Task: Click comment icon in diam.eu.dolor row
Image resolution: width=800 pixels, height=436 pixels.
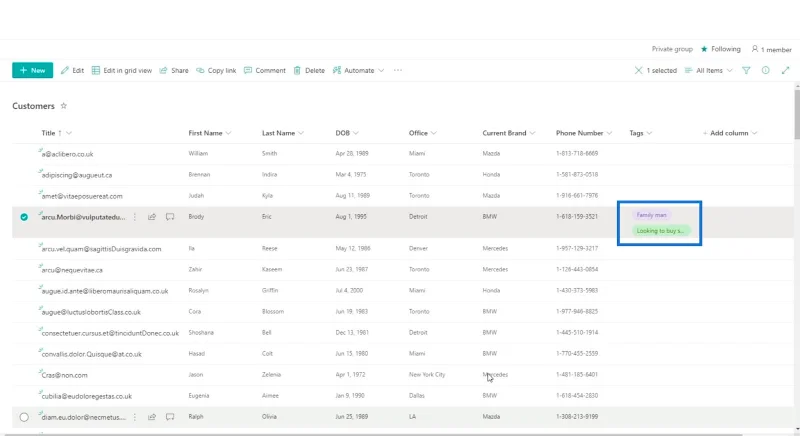Action: [x=170, y=417]
